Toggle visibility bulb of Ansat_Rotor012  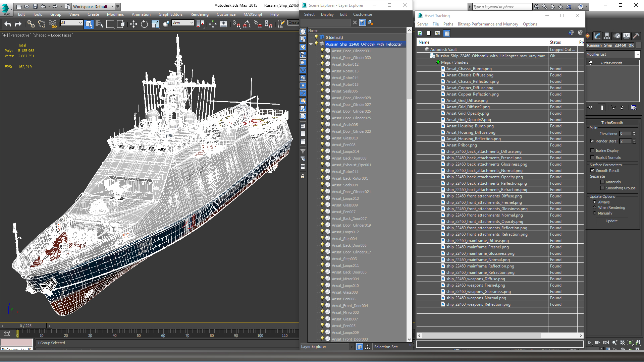click(x=322, y=64)
